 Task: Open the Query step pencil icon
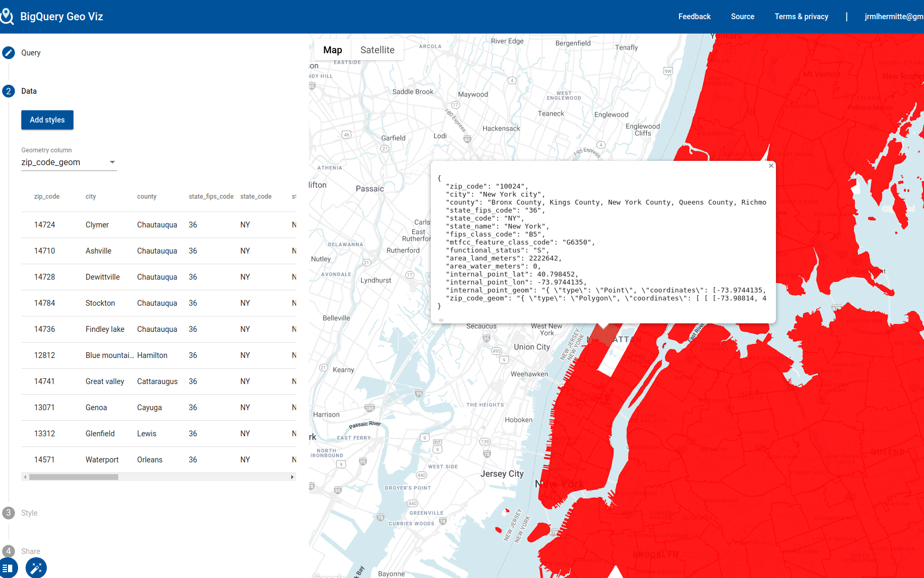[9, 53]
